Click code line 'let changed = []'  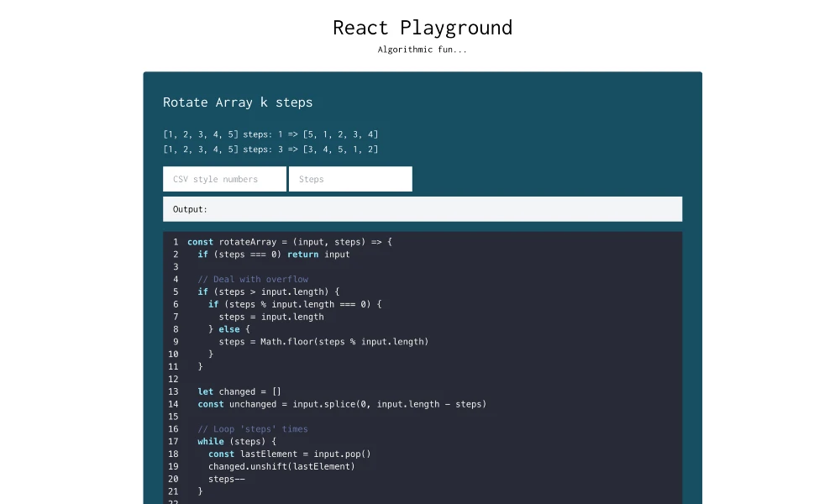pyautogui.click(x=239, y=391)
